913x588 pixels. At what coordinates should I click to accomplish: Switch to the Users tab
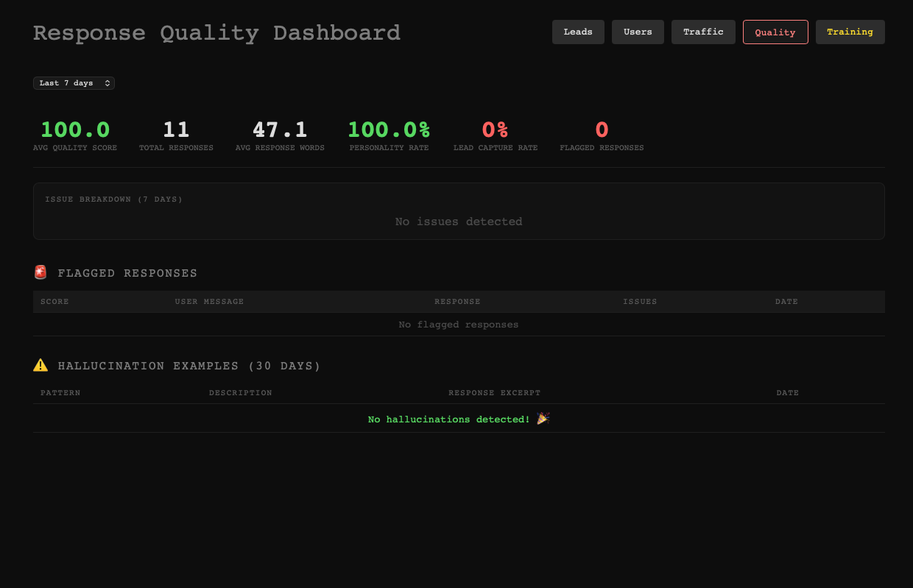pyautogui.click(x=638, y=32)
